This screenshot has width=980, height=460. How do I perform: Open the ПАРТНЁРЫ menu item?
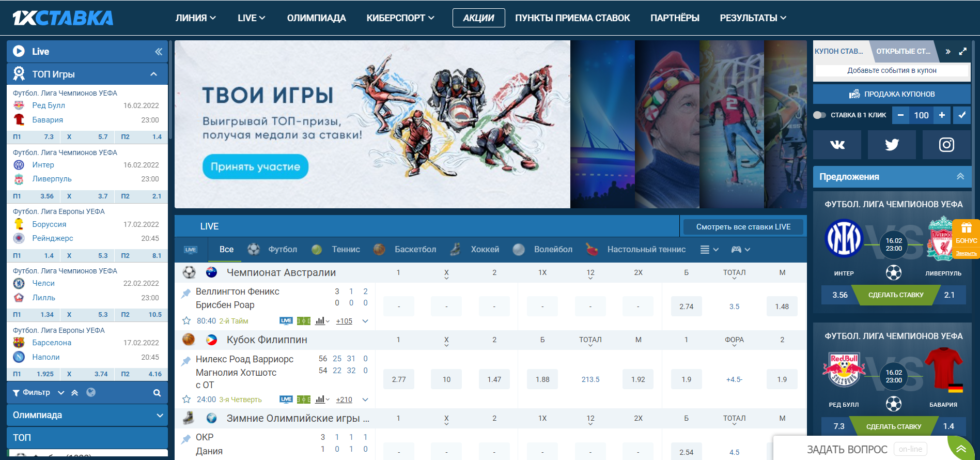tap(674, 18)
